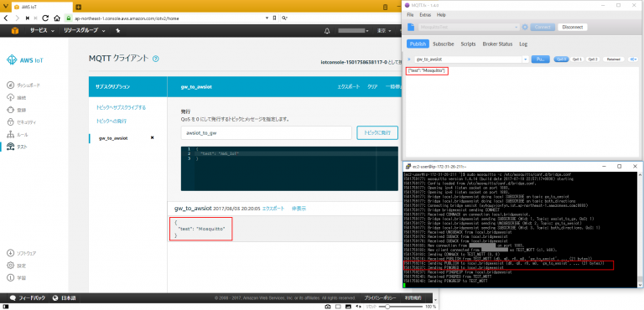Screen dimensions: 644x310
Task: Go to the browser home page
Action: point(57,18)
